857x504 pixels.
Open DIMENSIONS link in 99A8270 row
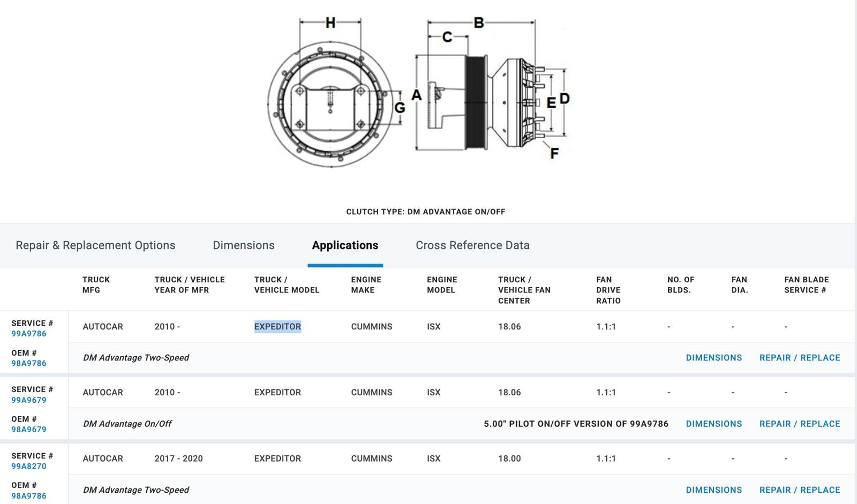coord(714,490)
